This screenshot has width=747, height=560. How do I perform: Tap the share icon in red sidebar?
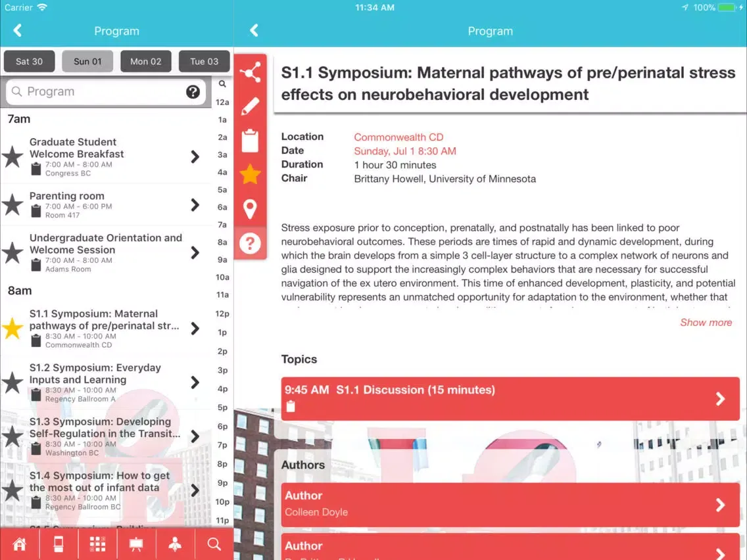coord(251,72)
